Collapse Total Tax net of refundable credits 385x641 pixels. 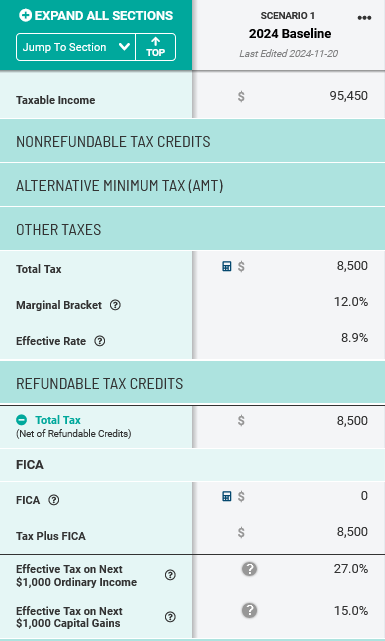coord(22,420)
